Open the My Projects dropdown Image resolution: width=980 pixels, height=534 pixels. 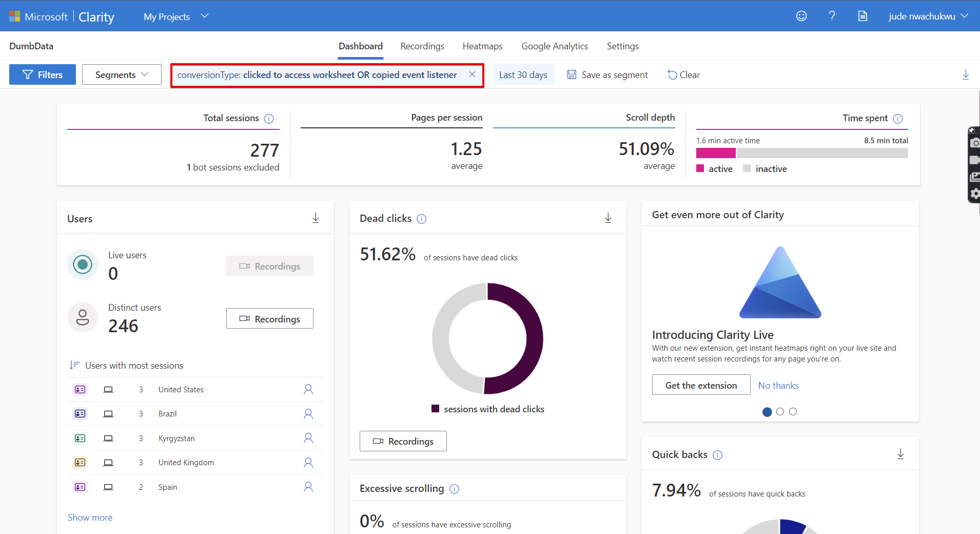175,16
